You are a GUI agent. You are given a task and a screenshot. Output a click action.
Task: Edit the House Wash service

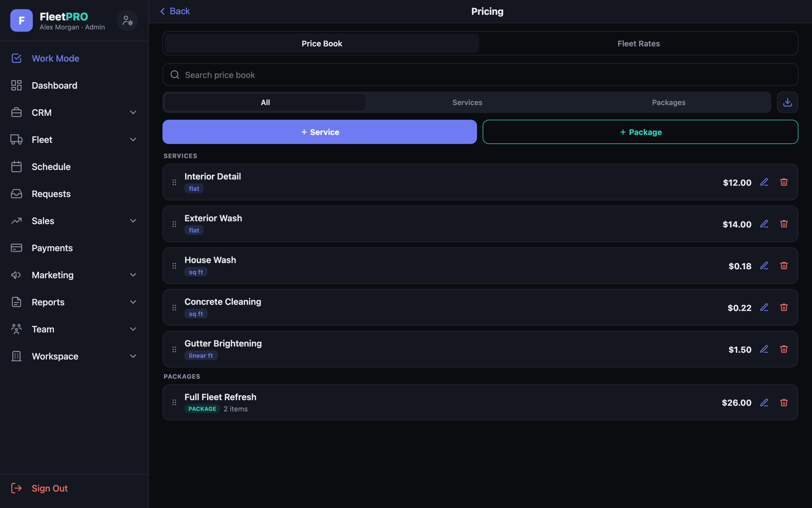(x=764, y=266)
